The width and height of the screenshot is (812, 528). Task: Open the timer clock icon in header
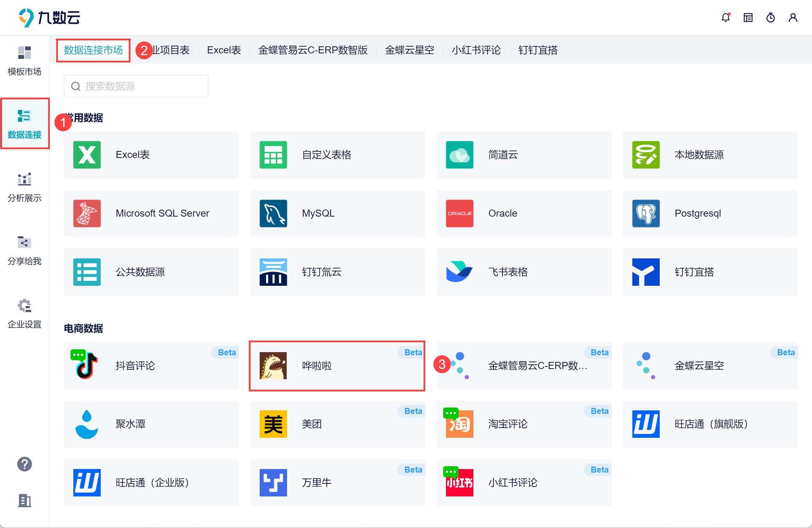(770, 18)
